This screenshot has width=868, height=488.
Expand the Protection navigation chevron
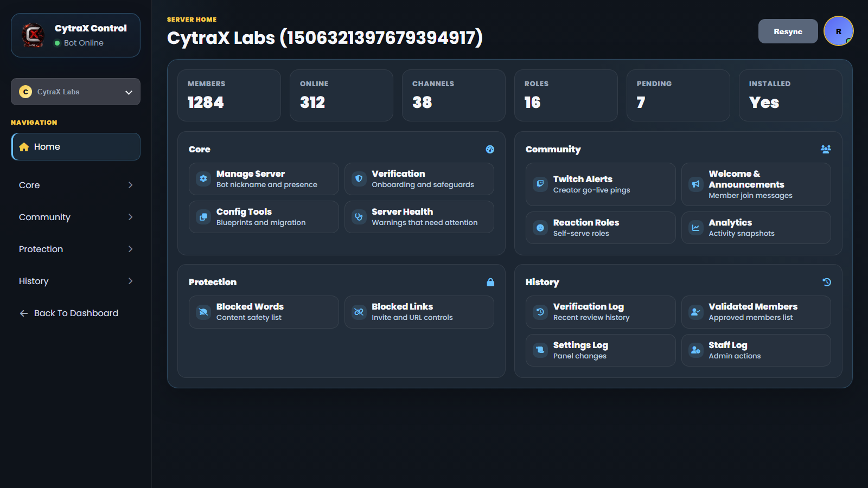pyautogui.click(x=130, y=249)
